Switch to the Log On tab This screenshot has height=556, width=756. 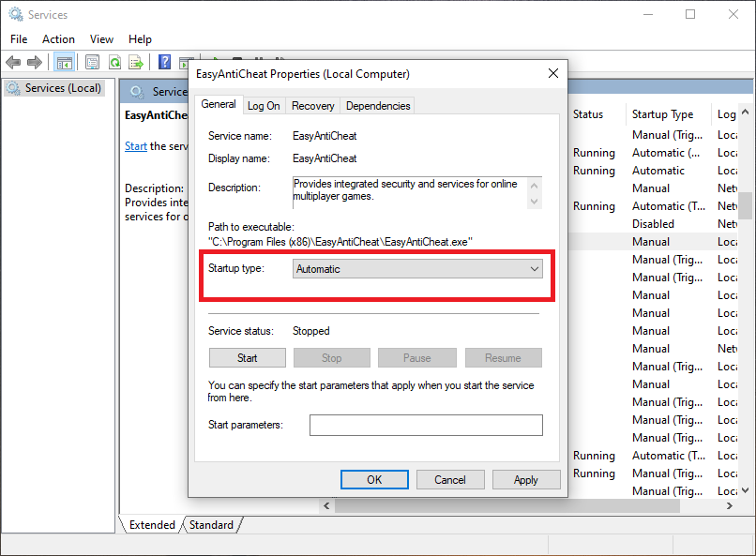point(264,106)
